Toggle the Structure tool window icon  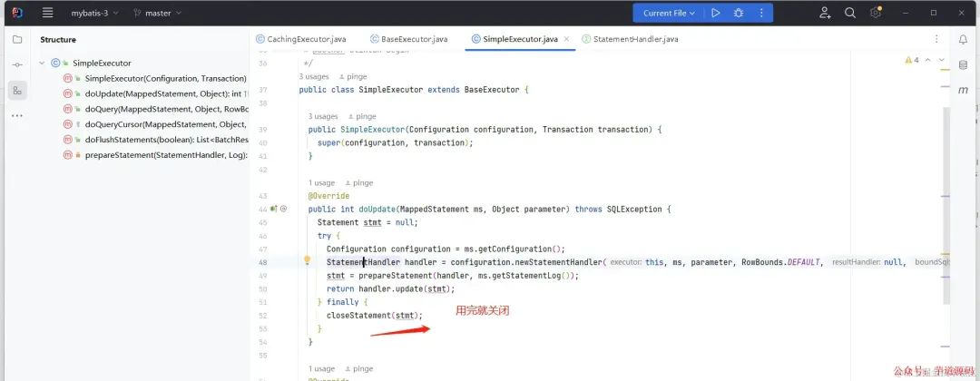point(17,91)
